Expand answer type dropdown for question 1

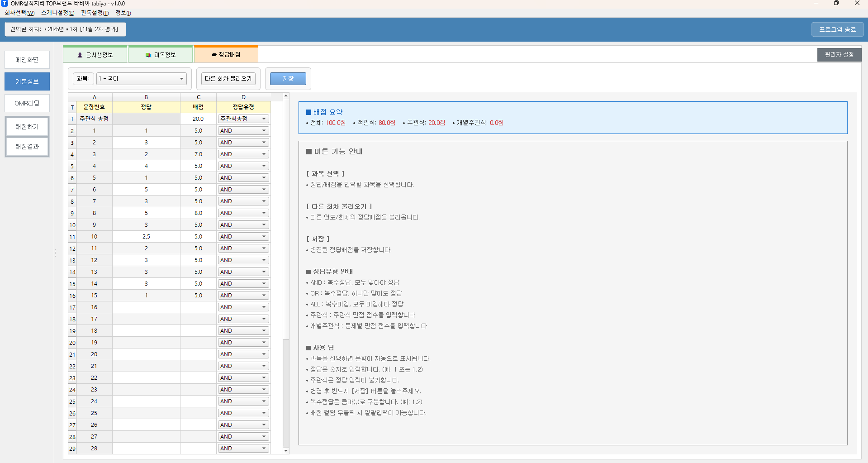[x=264, y=131]
